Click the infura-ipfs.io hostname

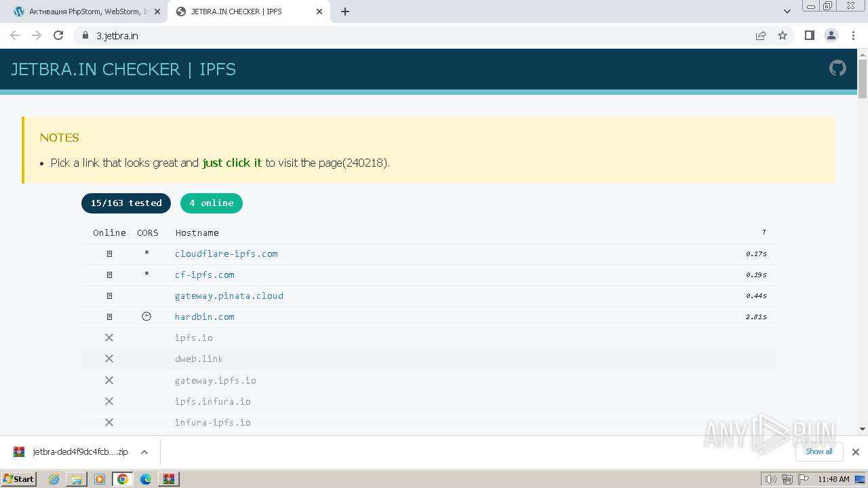(x=213, y=422)
